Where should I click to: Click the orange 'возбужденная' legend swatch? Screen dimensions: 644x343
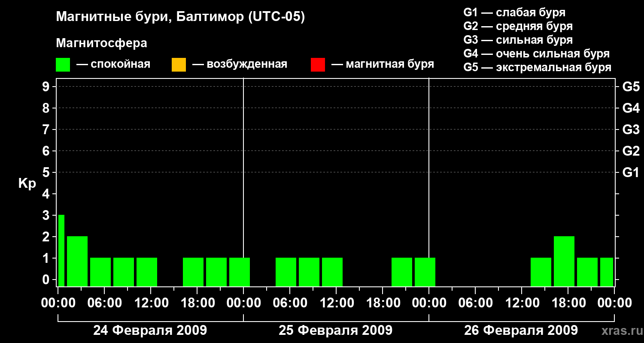179,65
